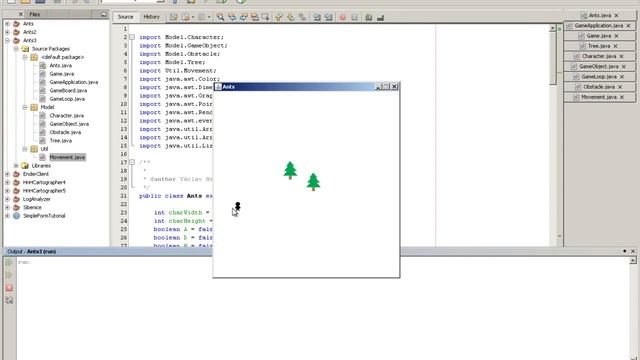Close the Tree.java editor tab
Screen dimensions: 640x360
[x=616, y=46]
